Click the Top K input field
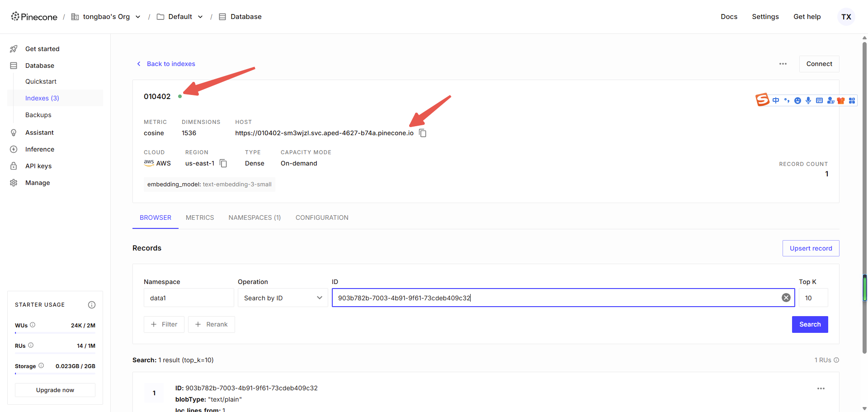Screen dimensions: 868x412 tap(813, 298)
